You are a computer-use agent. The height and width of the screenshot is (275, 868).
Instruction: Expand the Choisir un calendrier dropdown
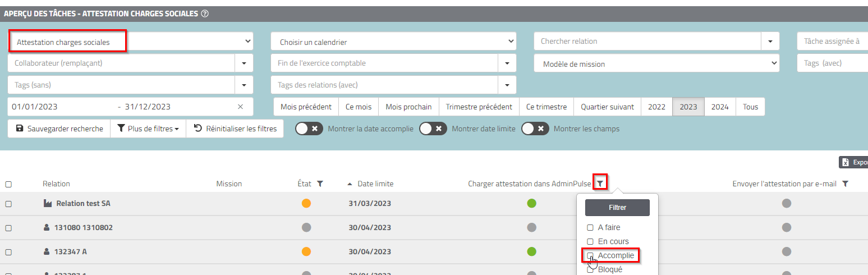(x=393, y=42)
